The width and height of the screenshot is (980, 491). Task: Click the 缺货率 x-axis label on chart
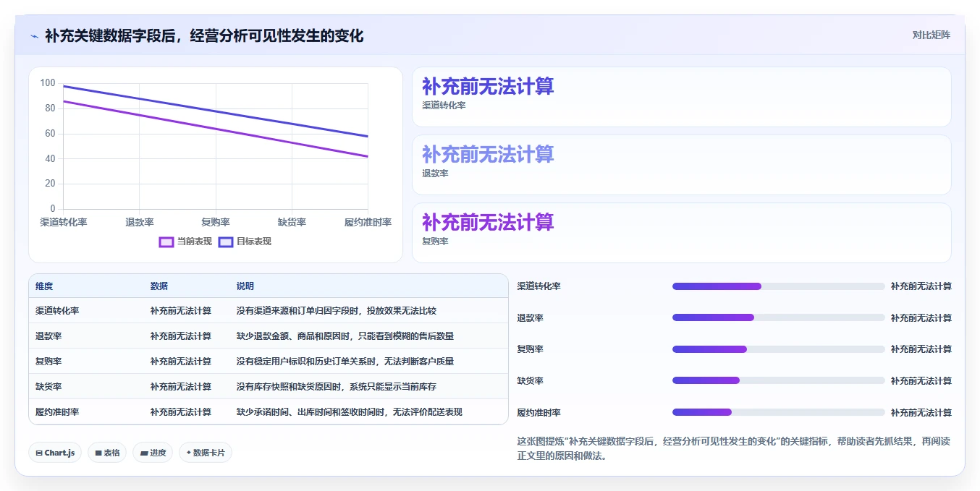(292, 223)
